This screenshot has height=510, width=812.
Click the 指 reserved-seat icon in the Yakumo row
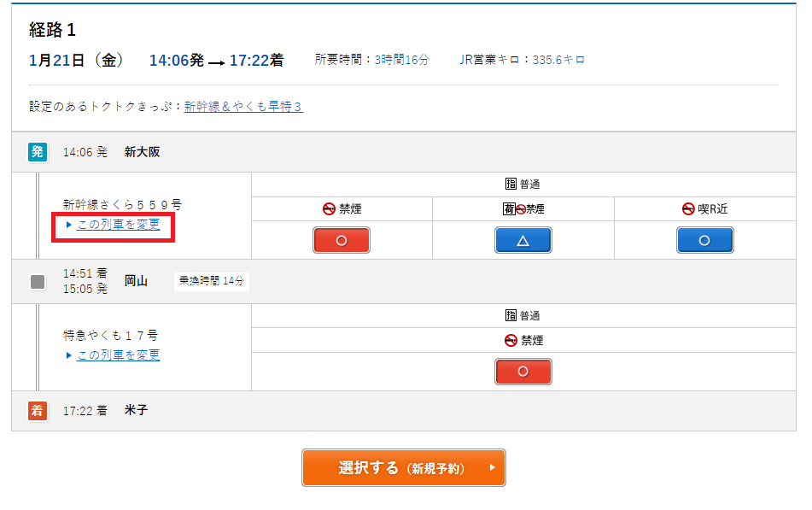coord(511,316)
